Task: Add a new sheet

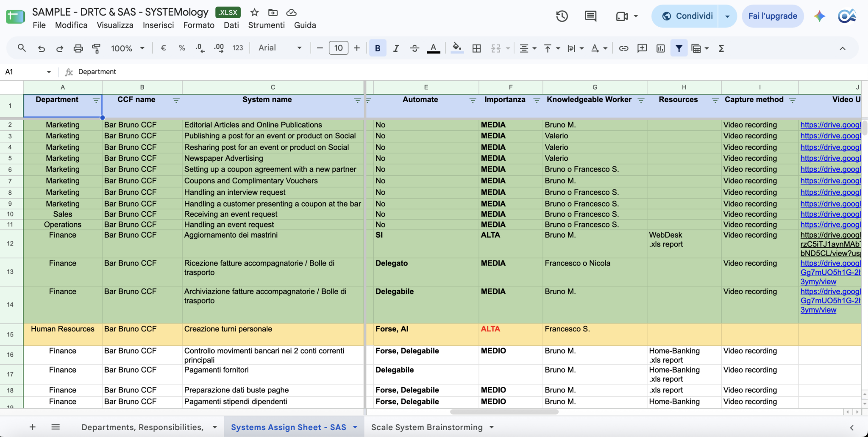Action: (33, 427)
